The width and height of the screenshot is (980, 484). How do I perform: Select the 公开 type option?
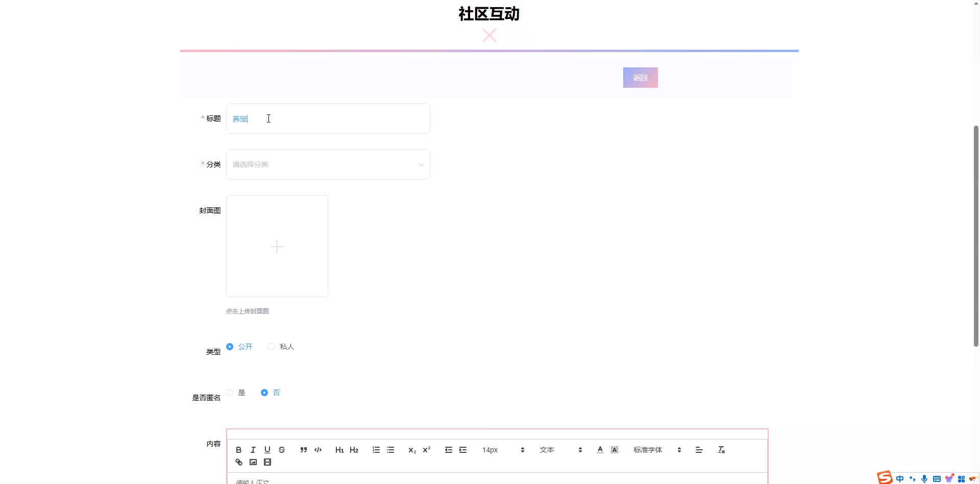[x=239, y=347]
